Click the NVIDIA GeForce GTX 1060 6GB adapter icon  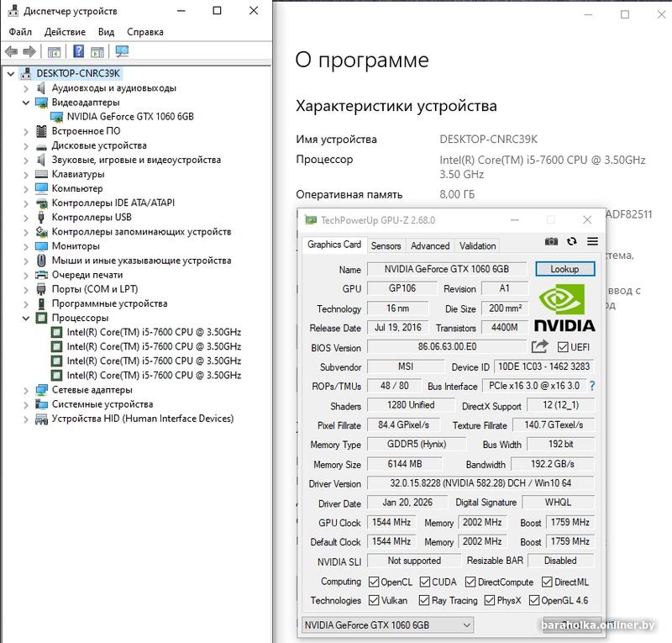tap(56, 117)
